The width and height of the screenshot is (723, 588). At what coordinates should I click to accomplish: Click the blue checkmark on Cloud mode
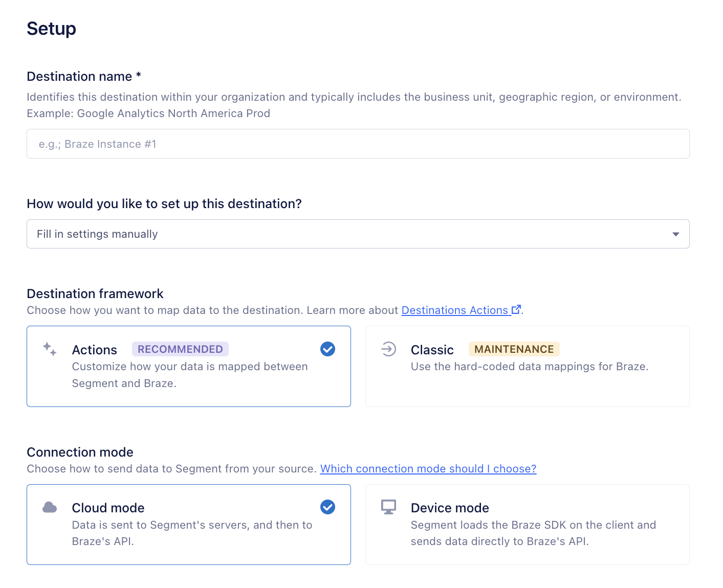point(327,507)
